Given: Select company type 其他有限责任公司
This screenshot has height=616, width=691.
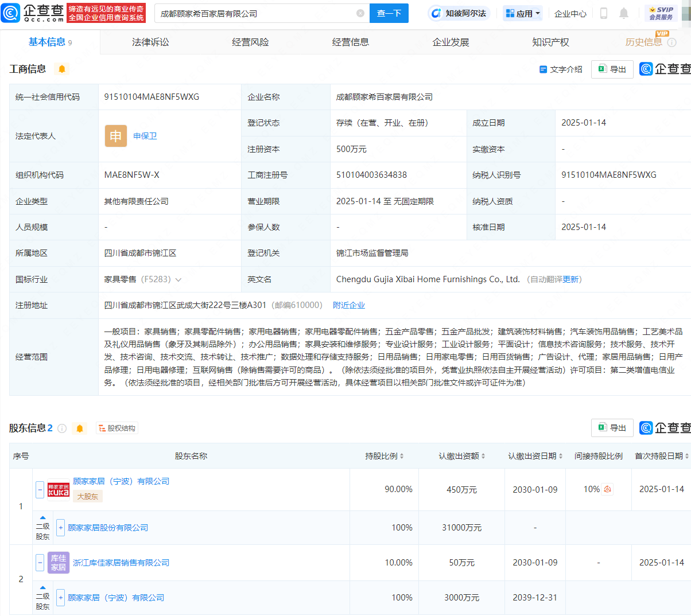Looking at the screenshot, I should (x=136, y=201).
